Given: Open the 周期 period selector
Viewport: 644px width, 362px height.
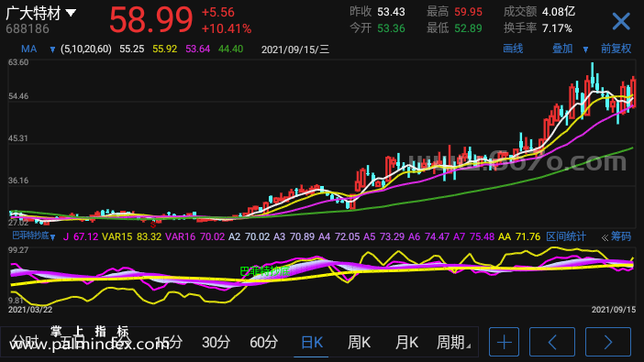Looking at the screenshot, I should (453, 342).
